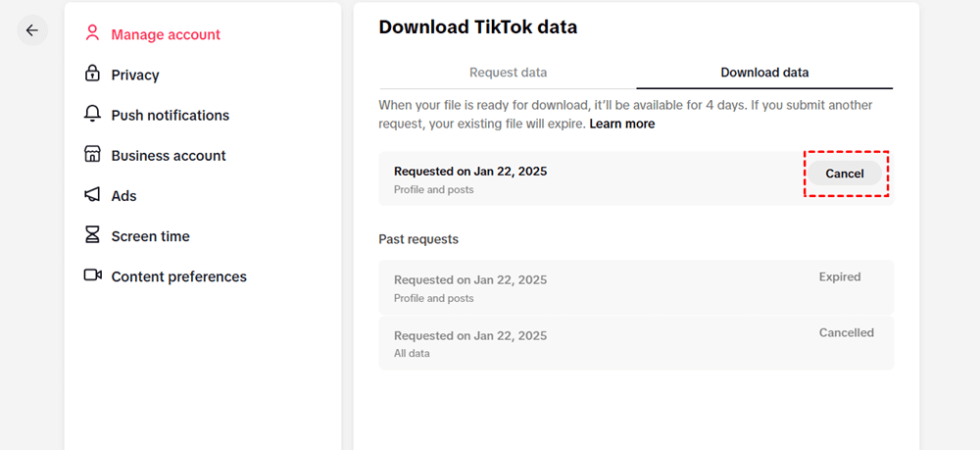This screenshot has height=450, width=980.
Task: Cancel the pending data request
Action: click(845, 174)
